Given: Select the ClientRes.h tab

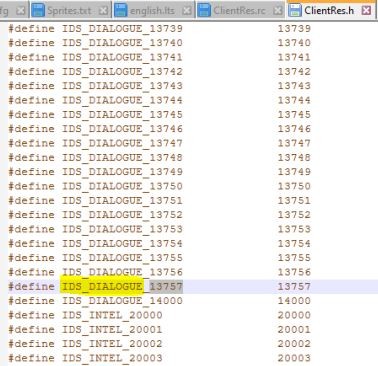Looking at the screenshot, I should (330, 10).
